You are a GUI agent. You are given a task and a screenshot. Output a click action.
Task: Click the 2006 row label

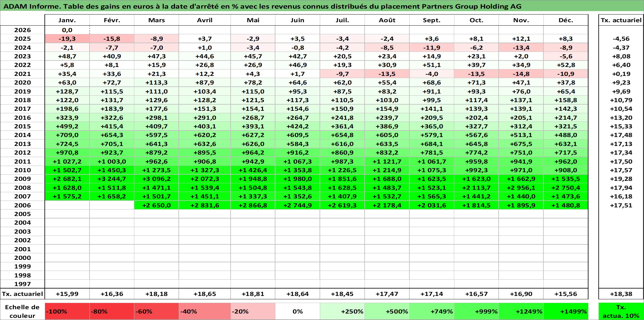point(23,205)
